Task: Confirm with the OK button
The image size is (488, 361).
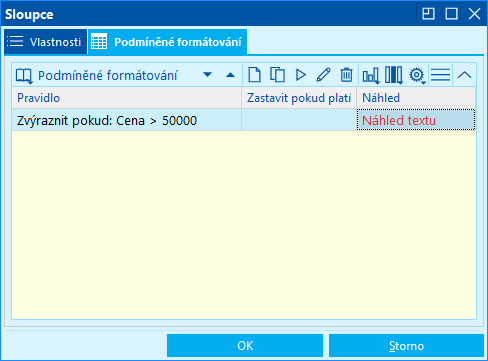Action: 245,346
